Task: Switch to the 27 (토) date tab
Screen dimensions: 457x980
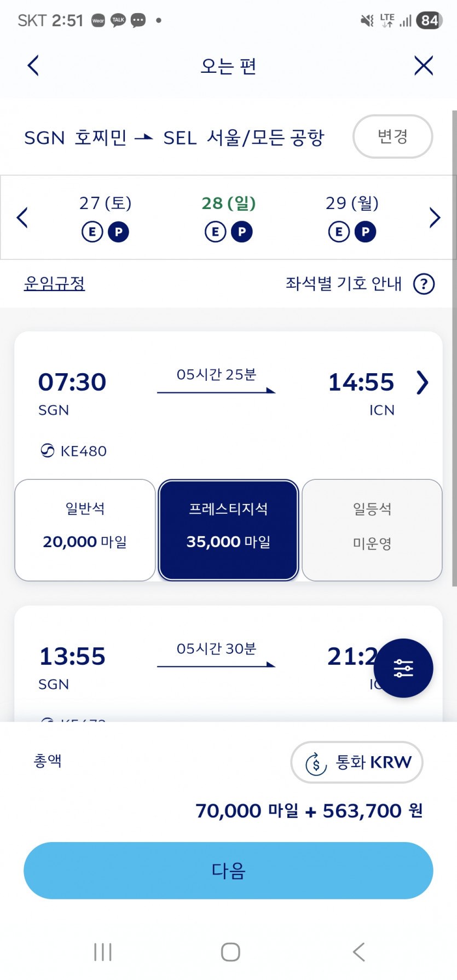Action: click(x=105, y=217)
